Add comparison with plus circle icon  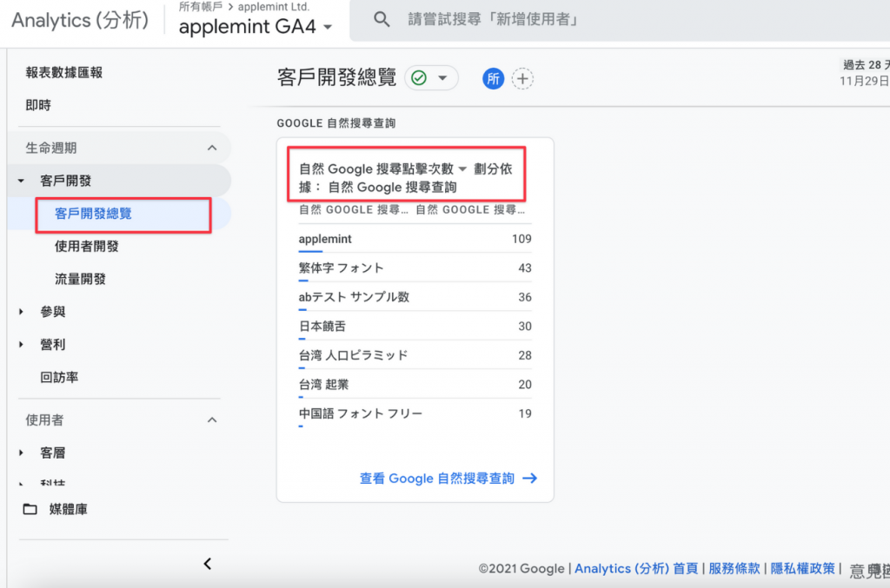522,78
